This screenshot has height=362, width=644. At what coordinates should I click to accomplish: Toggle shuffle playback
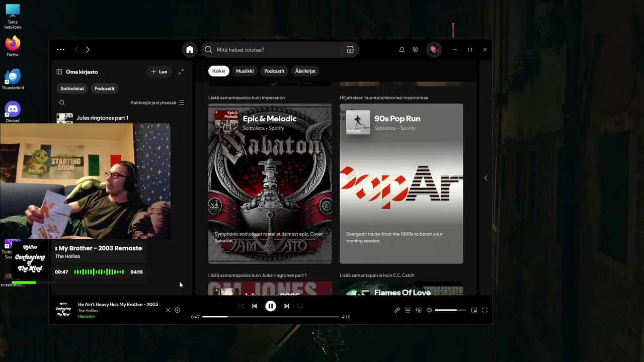coord(241,306)
